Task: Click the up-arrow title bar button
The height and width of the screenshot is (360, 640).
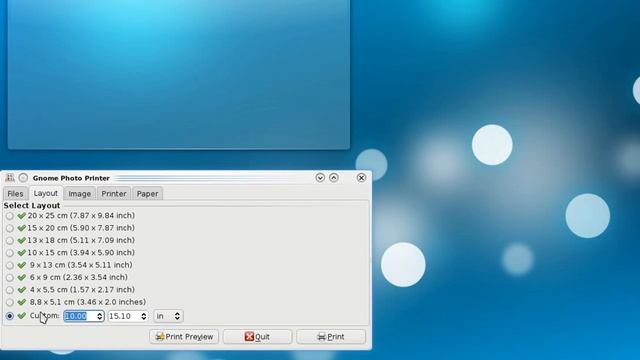Action: (x=334, y=178)
